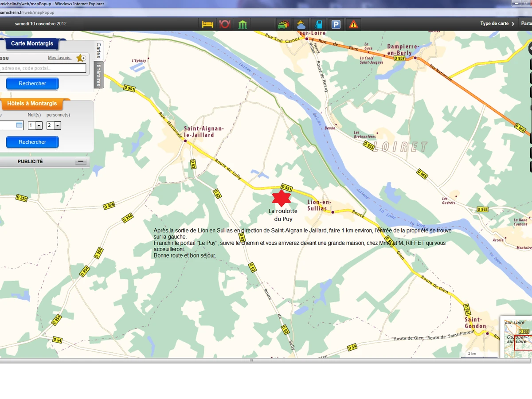Show gas stations with the fuel pump icon

(x=318, y=24)
